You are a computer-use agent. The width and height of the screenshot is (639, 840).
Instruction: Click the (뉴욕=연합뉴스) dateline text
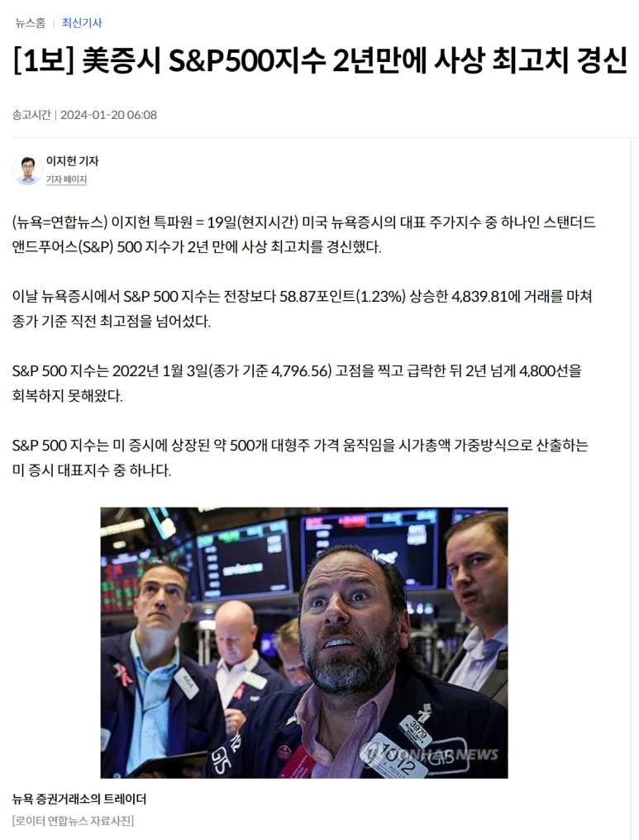click(60, 222)
